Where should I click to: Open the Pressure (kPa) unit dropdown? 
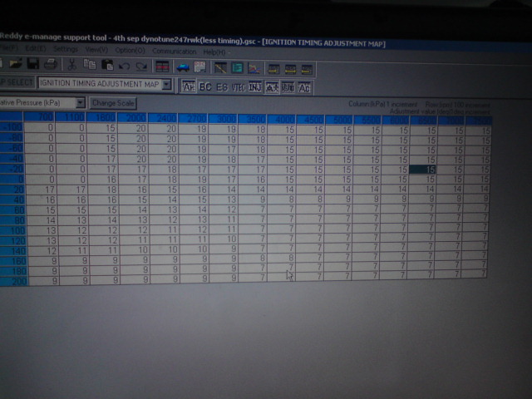pos(81,102)
